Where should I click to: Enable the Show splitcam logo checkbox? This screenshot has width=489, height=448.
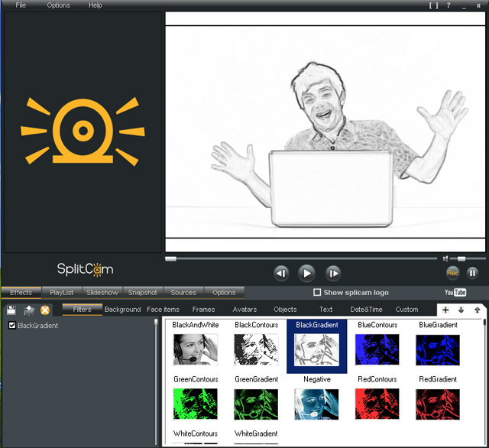[x=317, y=293]
